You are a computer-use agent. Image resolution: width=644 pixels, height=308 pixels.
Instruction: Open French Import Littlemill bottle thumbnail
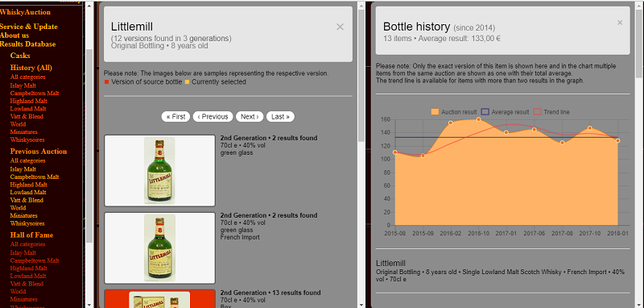[x=159, y=248]
